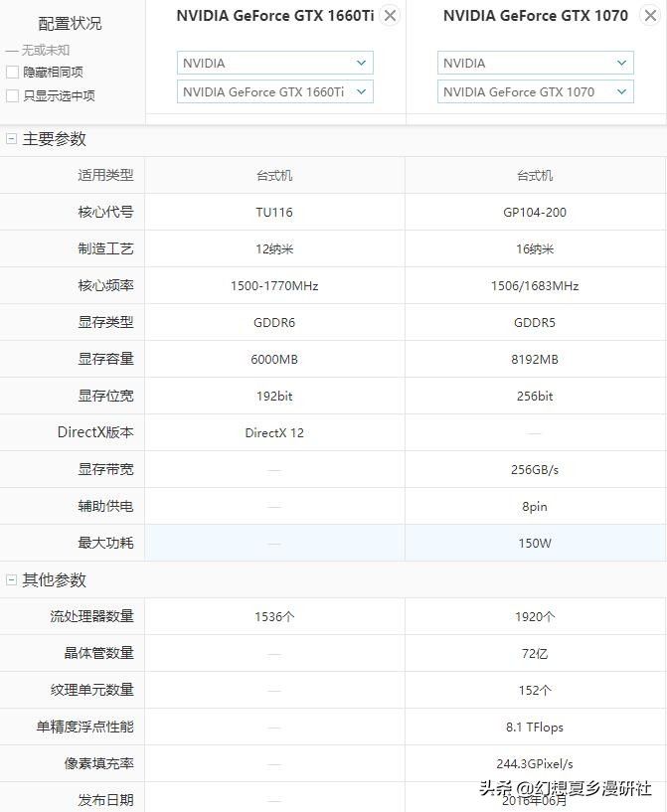Viewport: 667px width, 812px height.
Task: Click the 纹理单元数量 row label
Action: [91, 690]
